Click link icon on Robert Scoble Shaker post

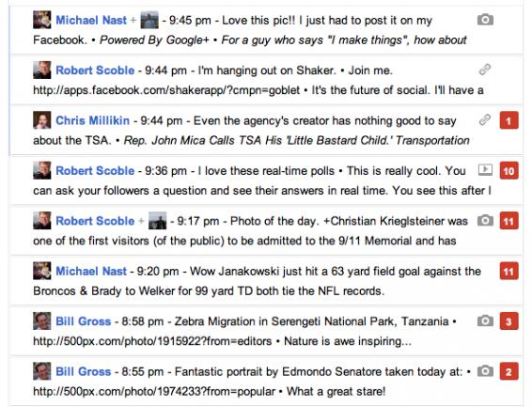(x=485, y=70)
